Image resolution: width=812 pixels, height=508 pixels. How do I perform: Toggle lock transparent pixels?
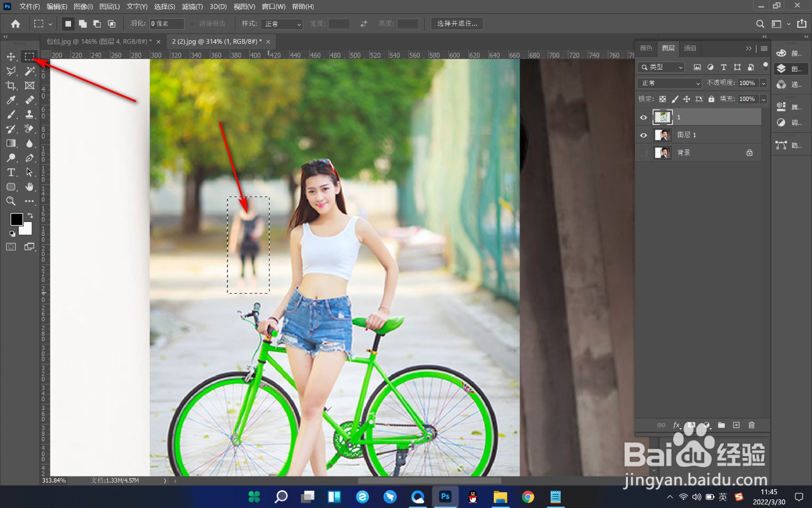[663, 99]
